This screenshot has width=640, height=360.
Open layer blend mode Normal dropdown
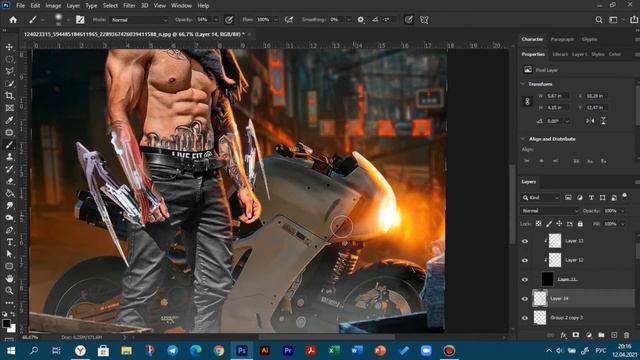550,211
